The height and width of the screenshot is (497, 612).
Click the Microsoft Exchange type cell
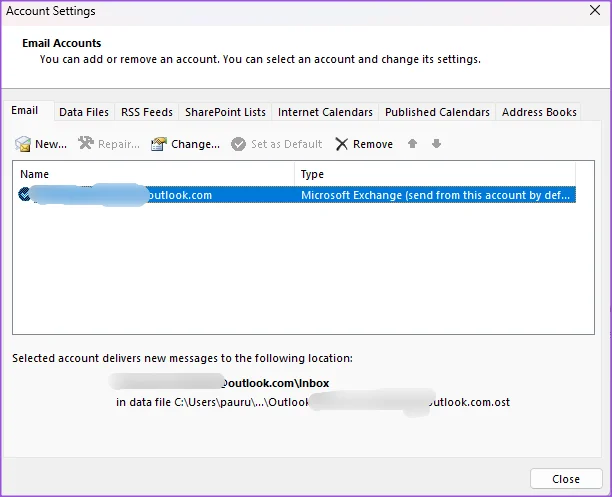click(435, 195)
